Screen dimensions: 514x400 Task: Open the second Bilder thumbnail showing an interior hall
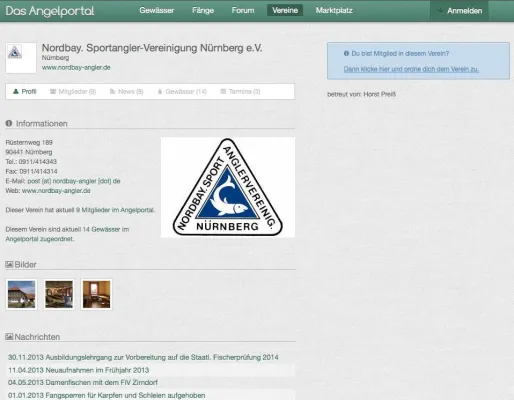coord(59,294)
